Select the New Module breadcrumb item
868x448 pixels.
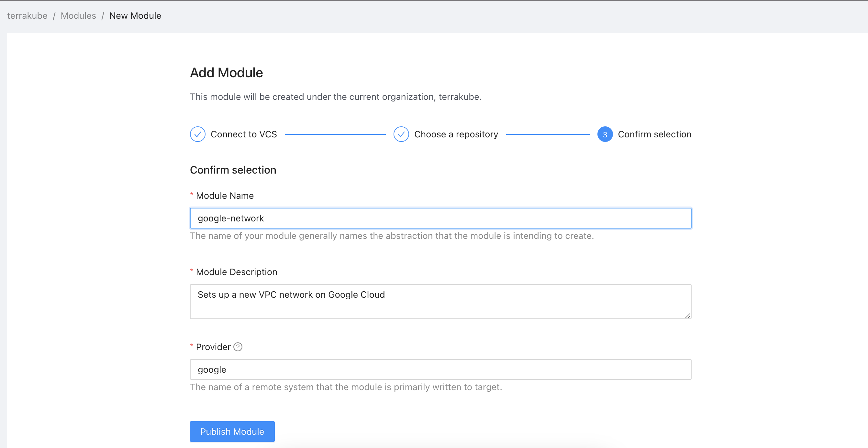click(135, 16)
